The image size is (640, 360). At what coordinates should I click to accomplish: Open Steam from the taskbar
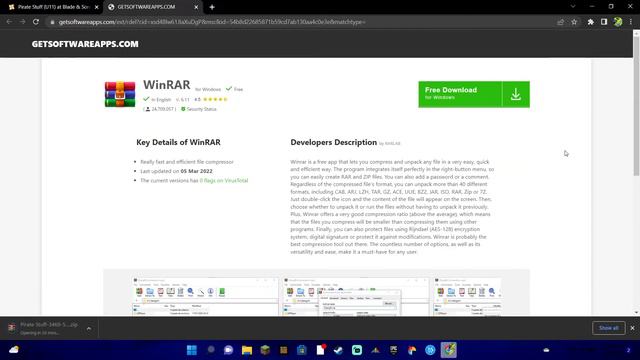click(338, 350)
